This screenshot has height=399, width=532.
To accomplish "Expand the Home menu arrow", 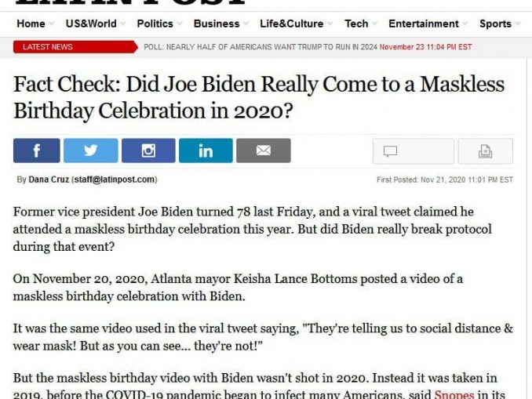I will coord(52,24).
